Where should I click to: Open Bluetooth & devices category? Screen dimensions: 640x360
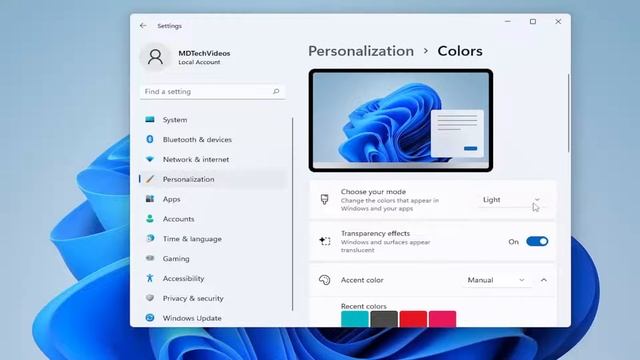(212, 139)
